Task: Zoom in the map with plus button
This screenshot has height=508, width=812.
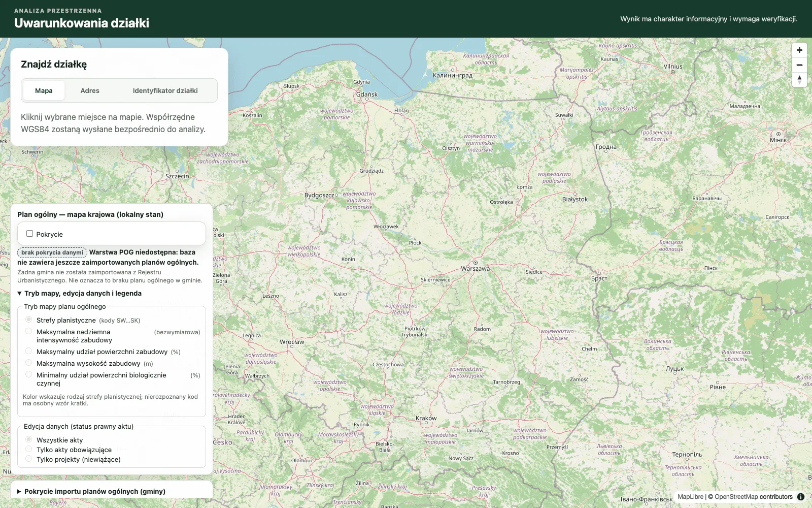Action: pos(799,50)
